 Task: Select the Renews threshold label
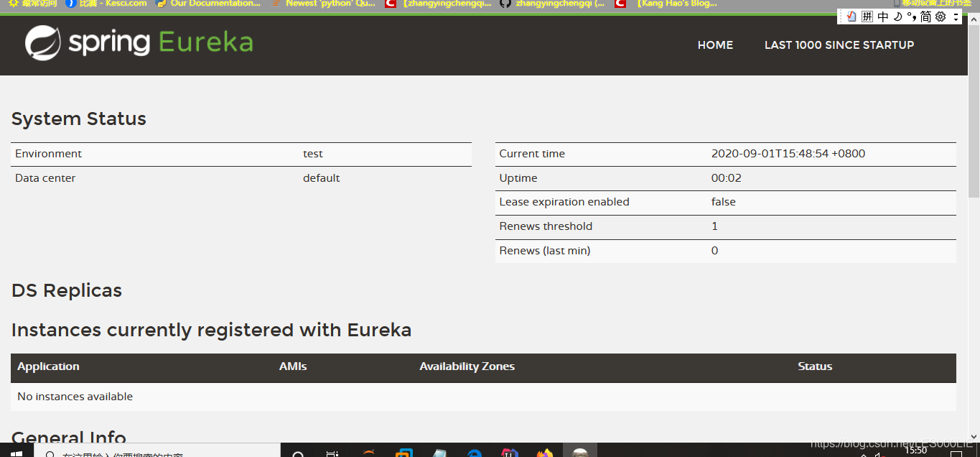point(546,226)
